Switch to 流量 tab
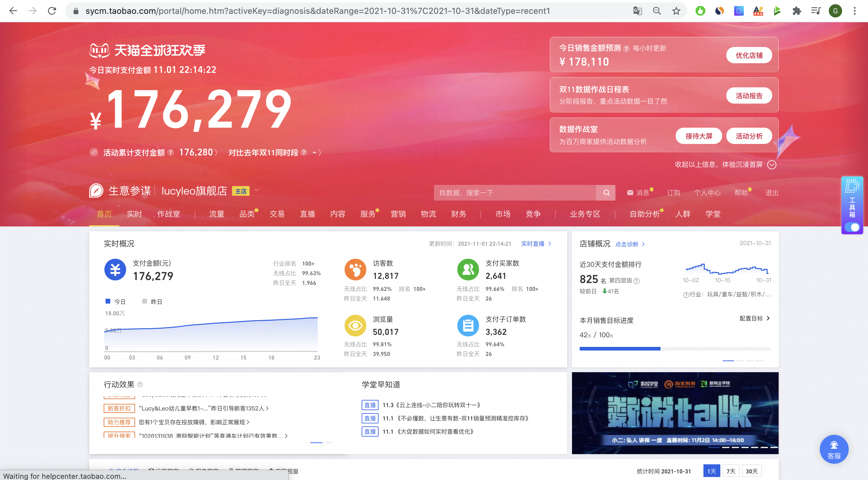868x480 pixels. point(217,214)
